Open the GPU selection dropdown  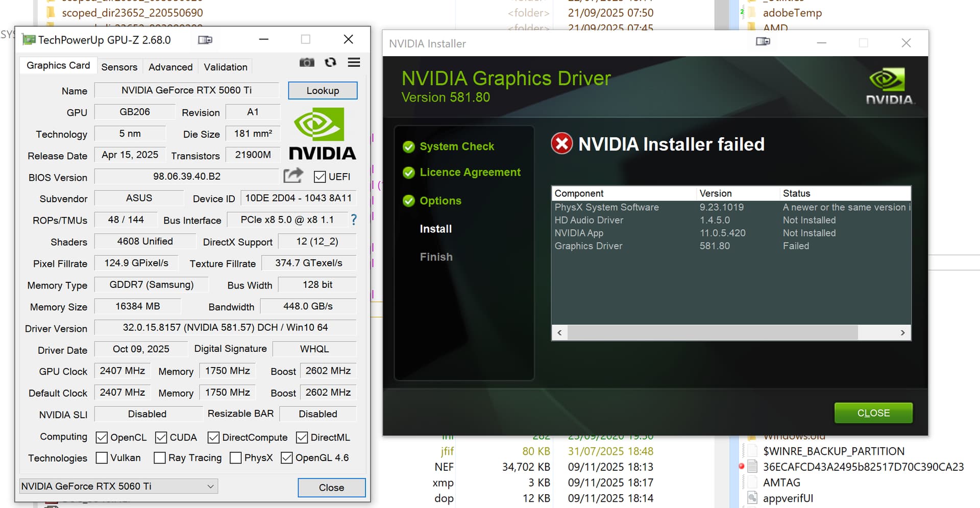click(118, 486)
